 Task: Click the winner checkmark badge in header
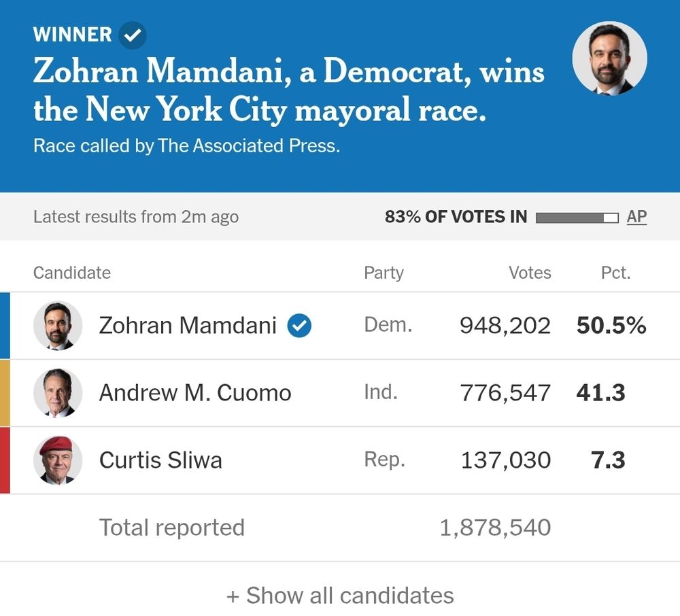coord(133,35)
